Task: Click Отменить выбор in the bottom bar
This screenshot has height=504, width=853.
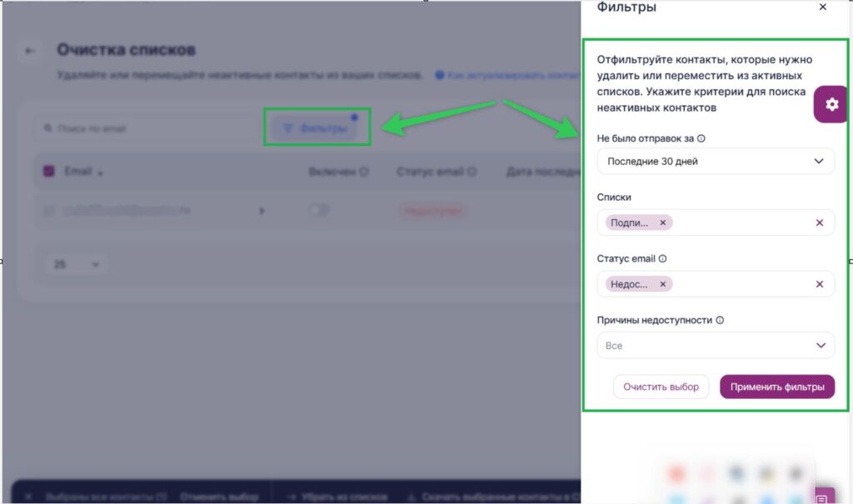Action: click(219, 497)
